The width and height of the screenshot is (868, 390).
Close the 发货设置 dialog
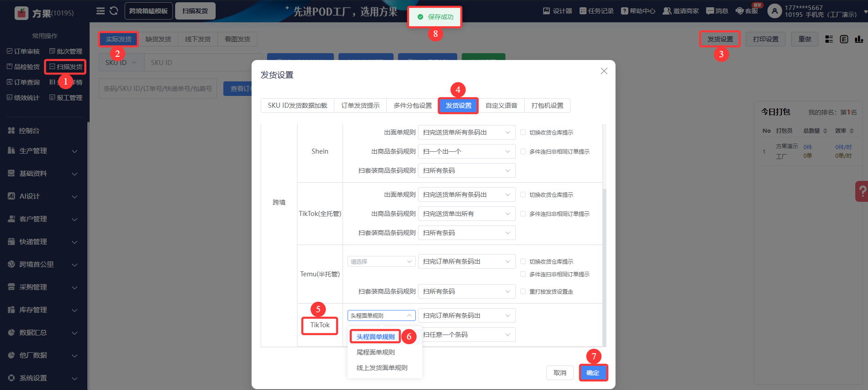pyautogui.click(x=604, y=71)
